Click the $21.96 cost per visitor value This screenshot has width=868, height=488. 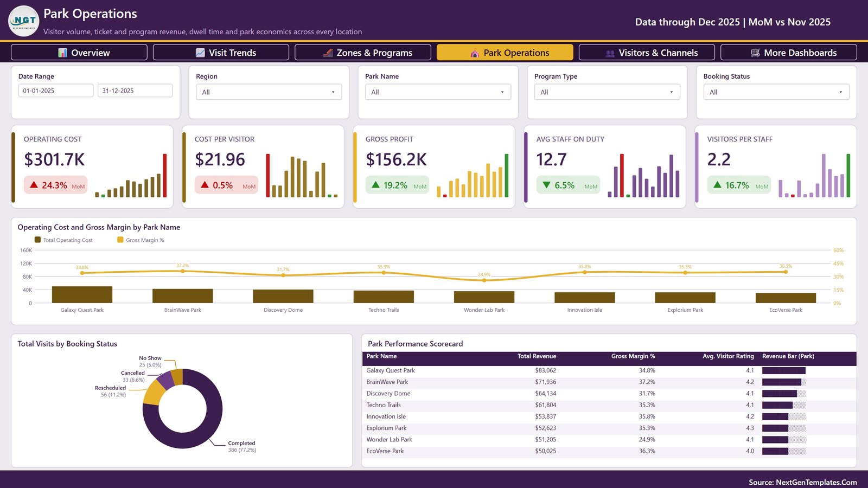point(220,159)
